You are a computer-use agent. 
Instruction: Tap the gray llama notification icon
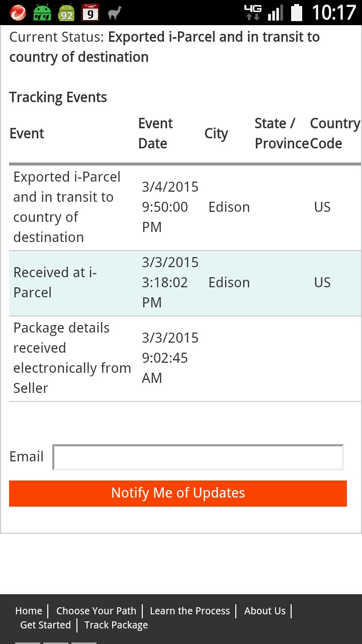(x=115, y=13)
